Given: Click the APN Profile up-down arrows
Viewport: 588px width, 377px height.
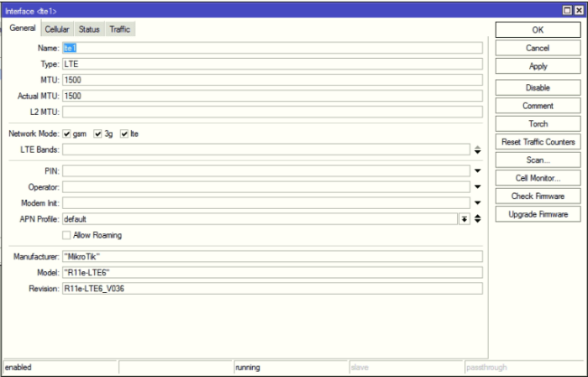Looking at the screenshot, I should [x=477, y=219].
